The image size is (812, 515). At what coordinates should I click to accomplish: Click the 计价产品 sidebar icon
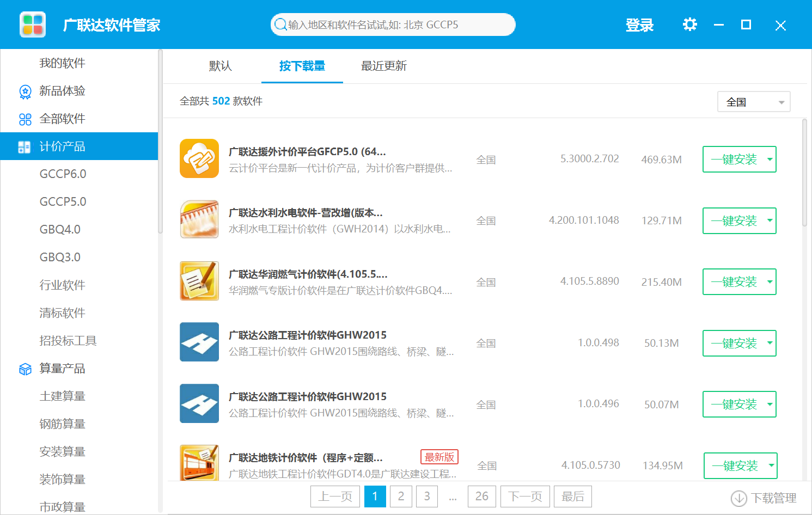pyautogui.click(x=25, y=147)
